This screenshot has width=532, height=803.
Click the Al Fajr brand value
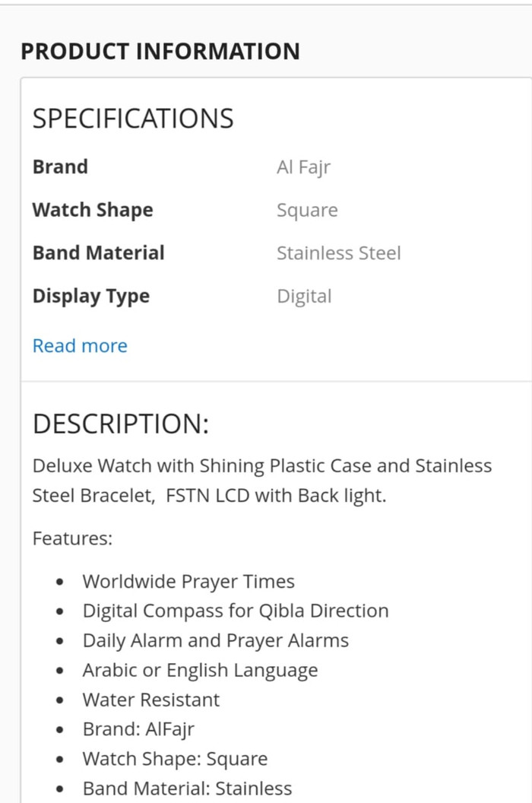click(x=304, y=167)
